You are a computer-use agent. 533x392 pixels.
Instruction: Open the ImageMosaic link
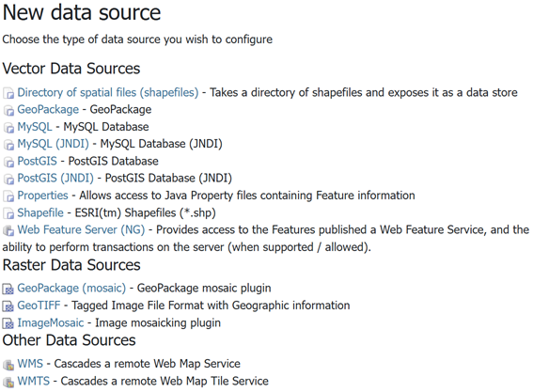click(51, 323)
